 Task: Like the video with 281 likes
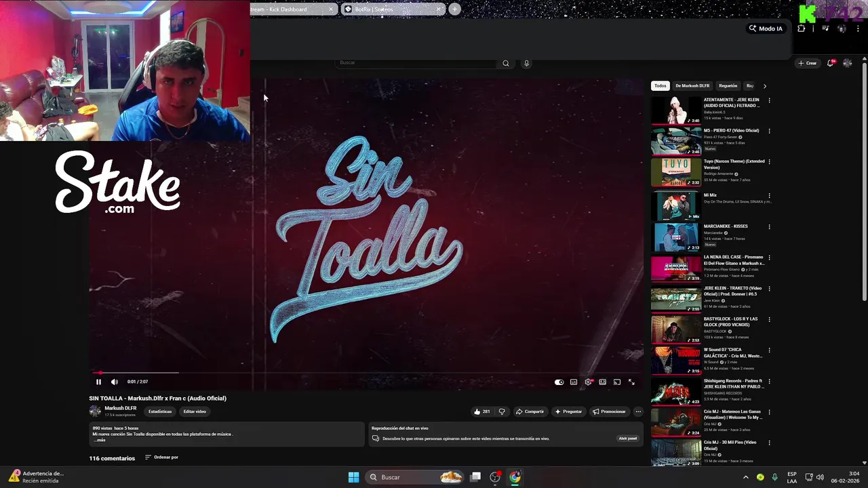coord(481,411)
